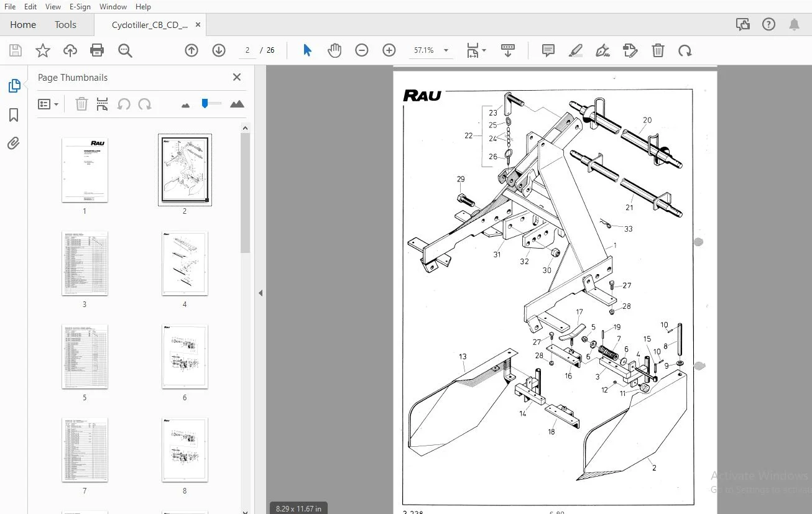Open the File menu
The image size is (812, 514).
click(x=10, y=7)
